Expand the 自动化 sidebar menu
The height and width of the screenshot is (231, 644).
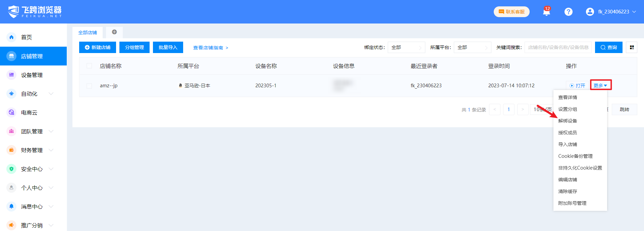[29, 94]
